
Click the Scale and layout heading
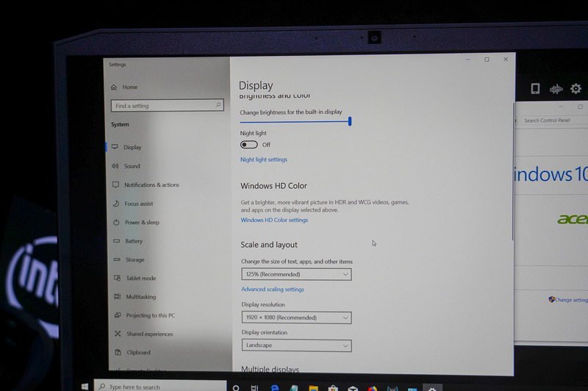click(x=269, y=245)
